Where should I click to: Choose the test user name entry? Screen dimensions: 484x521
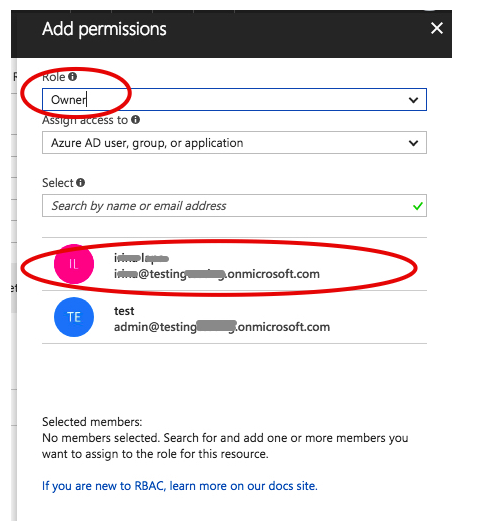(x=124, y=311)
